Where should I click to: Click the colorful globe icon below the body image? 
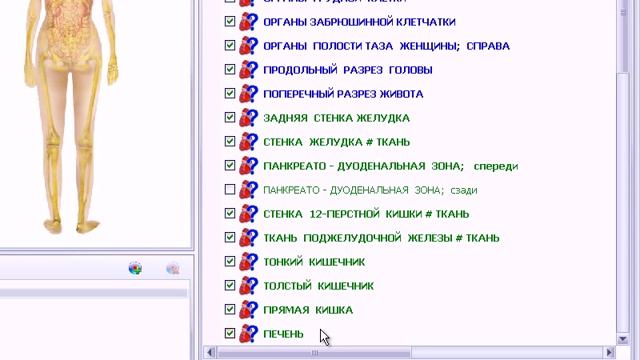pyautogui.click(x=135, y=269)
